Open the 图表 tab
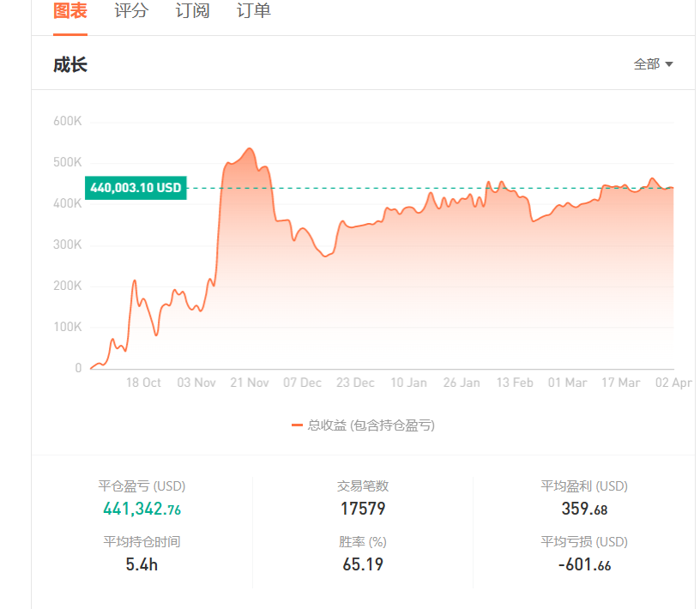 [70, 10]
